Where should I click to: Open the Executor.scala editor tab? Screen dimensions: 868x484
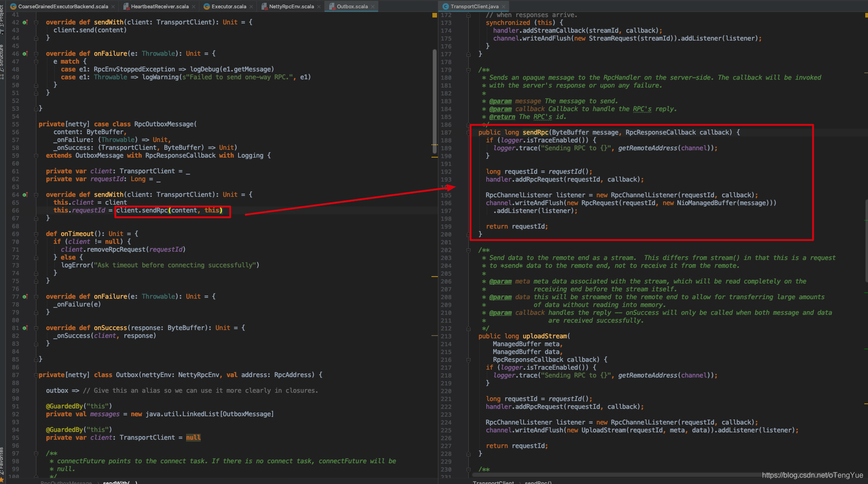point(229,6)
